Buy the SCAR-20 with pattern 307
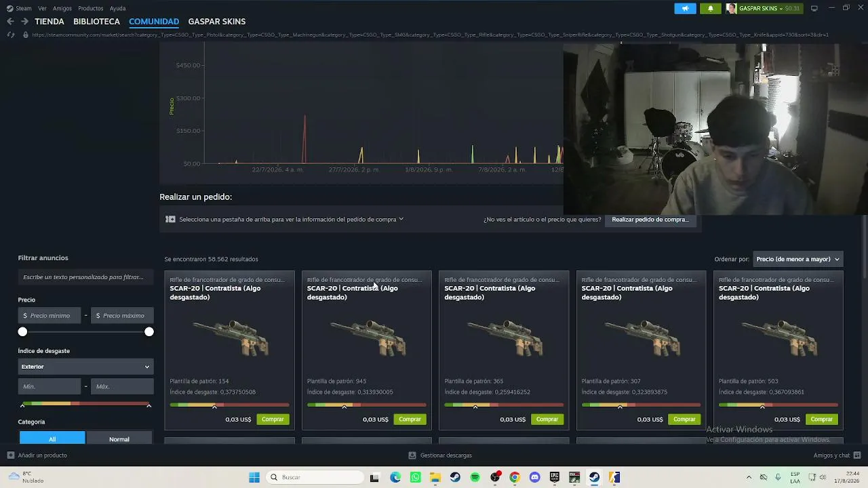Image resolution: width=868 pixels, height=488 pixels. pyautogui.click(x=684, y=420)
